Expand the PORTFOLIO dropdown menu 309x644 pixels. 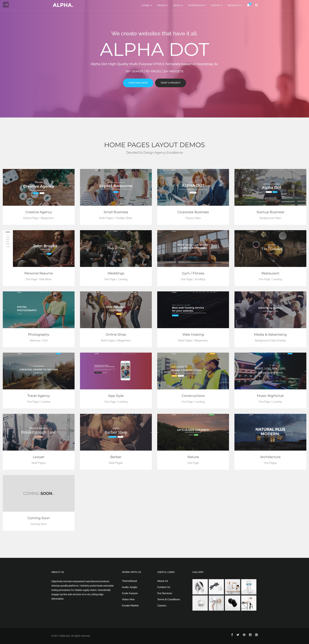click(197, 5)
